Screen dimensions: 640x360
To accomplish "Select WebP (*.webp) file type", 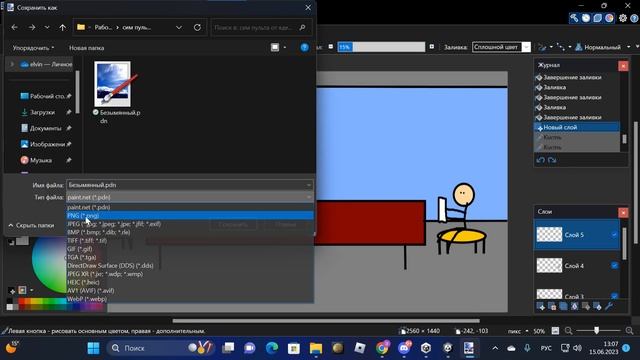I will pos(190,299).
